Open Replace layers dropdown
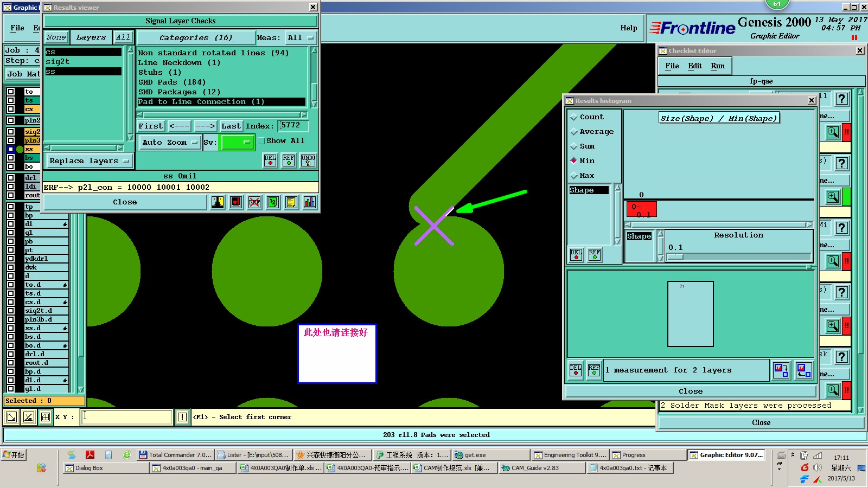The width and height of the screenshot is (868, 488). [x=89, y=161]
